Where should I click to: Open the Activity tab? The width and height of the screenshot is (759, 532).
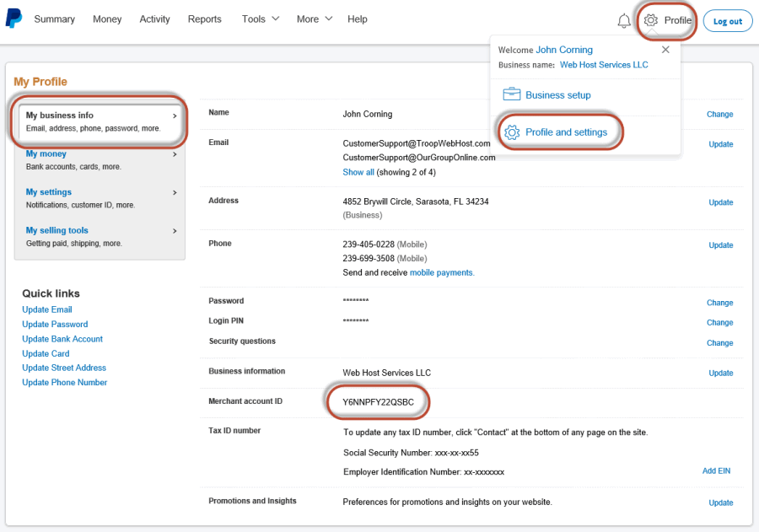click(154, 19)
